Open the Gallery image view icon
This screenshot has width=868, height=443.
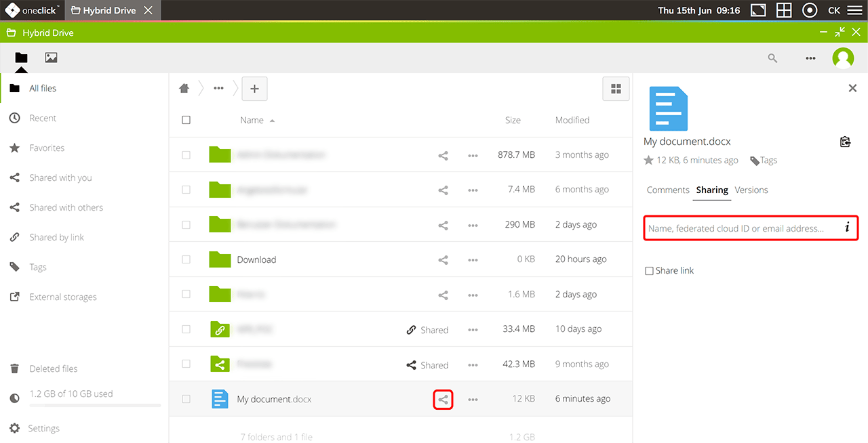51,58
